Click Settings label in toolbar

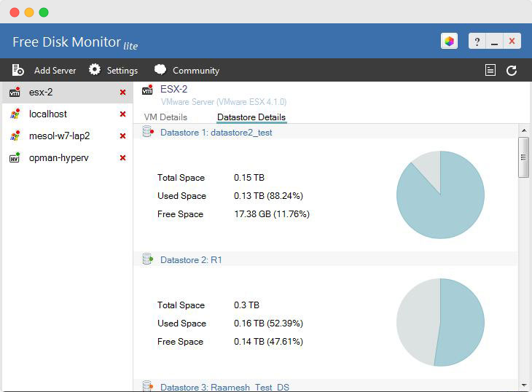coord(122,71)
